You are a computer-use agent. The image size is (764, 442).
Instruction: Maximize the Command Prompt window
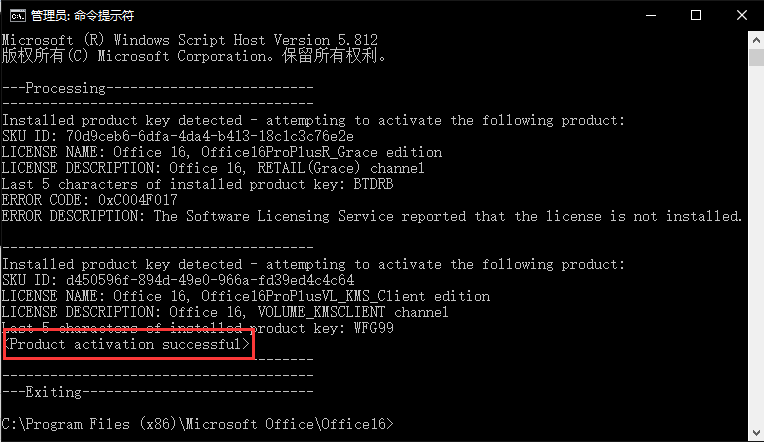coord(696,16)
